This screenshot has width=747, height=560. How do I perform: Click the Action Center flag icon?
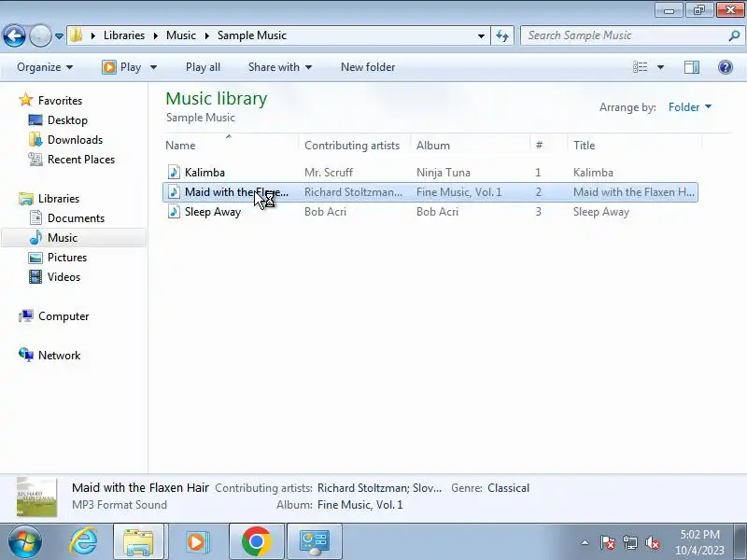(x=608, y=542)
